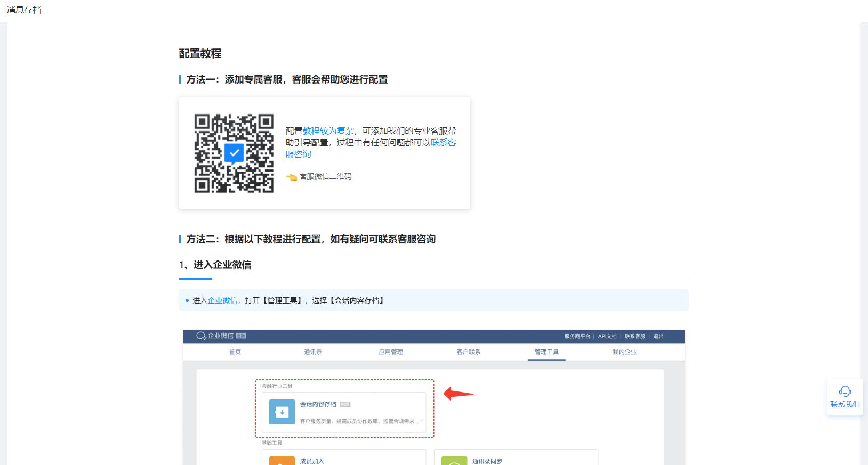Click 管理工具 tab in the screenshot
This screenshot has height=465, width=868.
coord(546,352)
